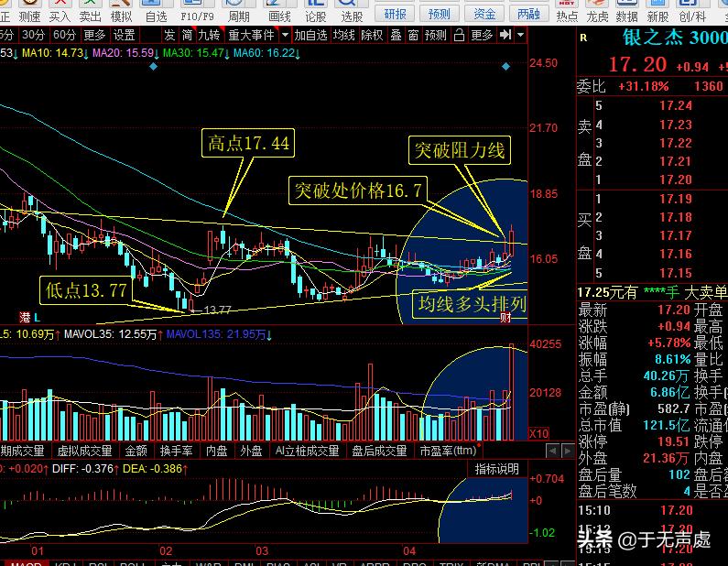Open the 测速 speed test tool
The image size is (728, 566).
point(29,12)
